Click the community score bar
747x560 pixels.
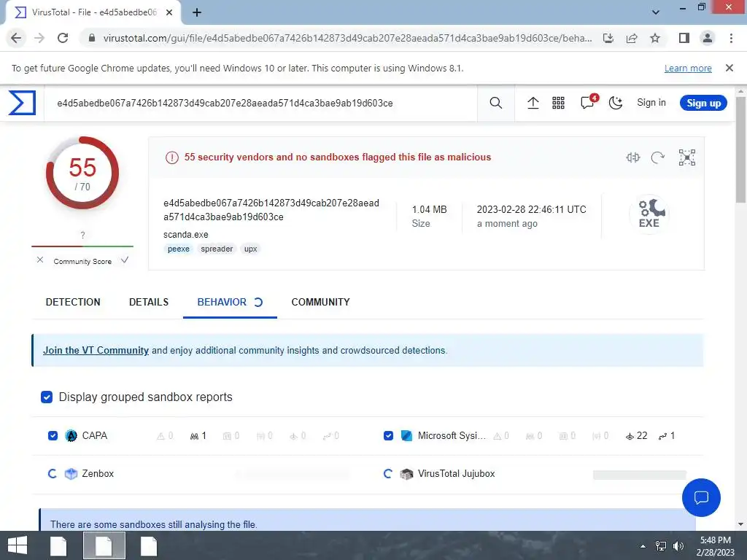pos(82,246)
